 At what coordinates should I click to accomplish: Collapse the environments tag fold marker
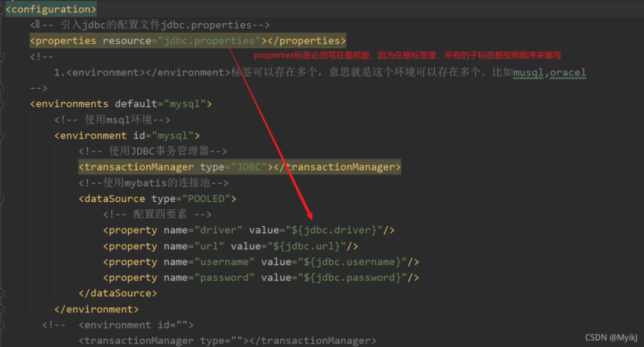(x=2, y=104)
